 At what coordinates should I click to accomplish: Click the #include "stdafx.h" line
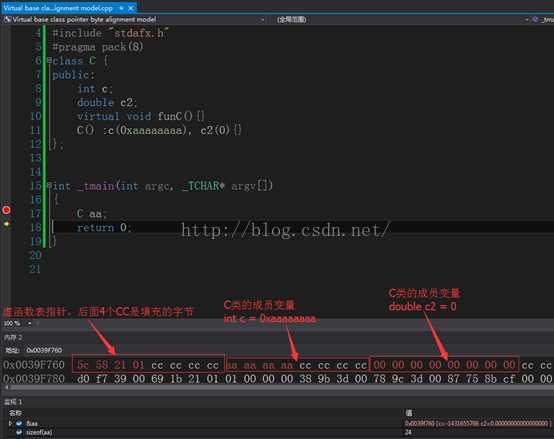tap(111, 33)
